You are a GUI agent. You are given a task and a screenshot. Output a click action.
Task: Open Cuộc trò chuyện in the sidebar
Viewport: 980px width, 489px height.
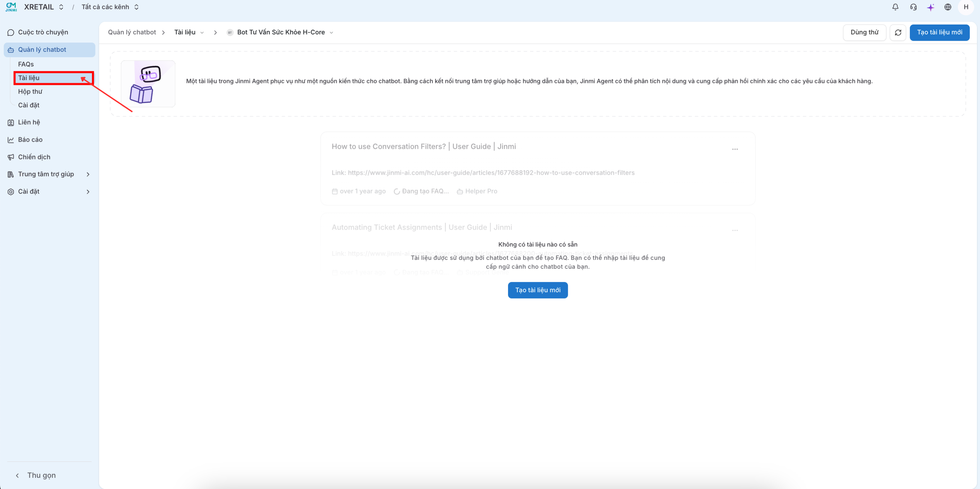tap(49, 32)
